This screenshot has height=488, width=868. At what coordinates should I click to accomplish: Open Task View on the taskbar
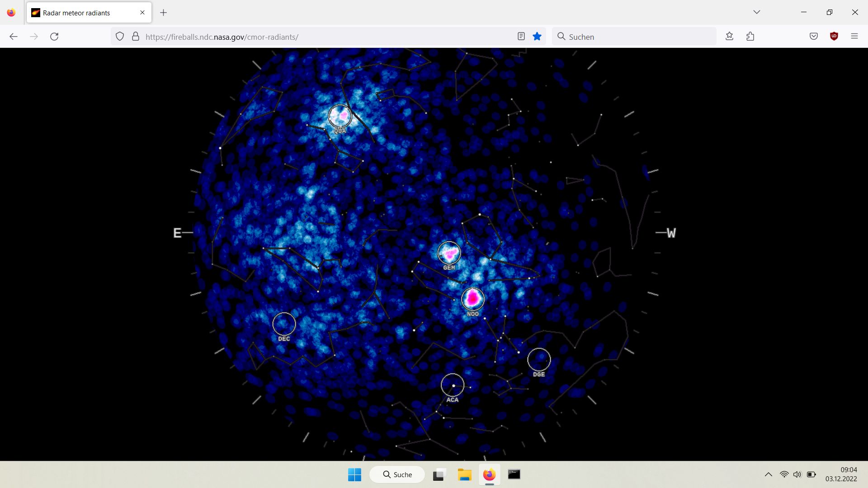439,474
